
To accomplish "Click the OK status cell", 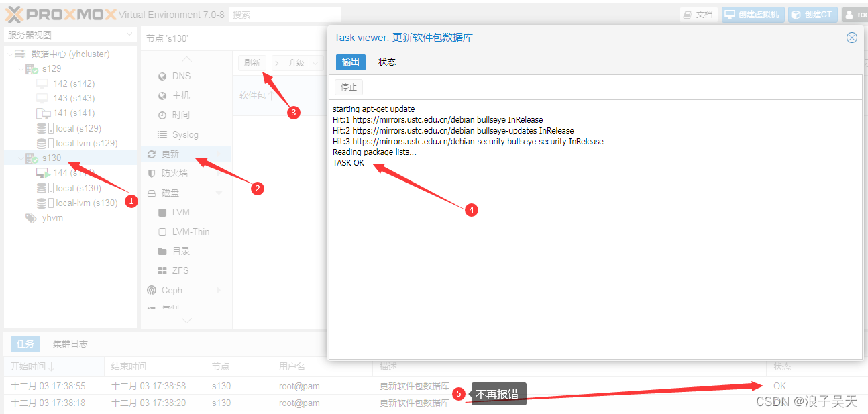I will [779, 386].
